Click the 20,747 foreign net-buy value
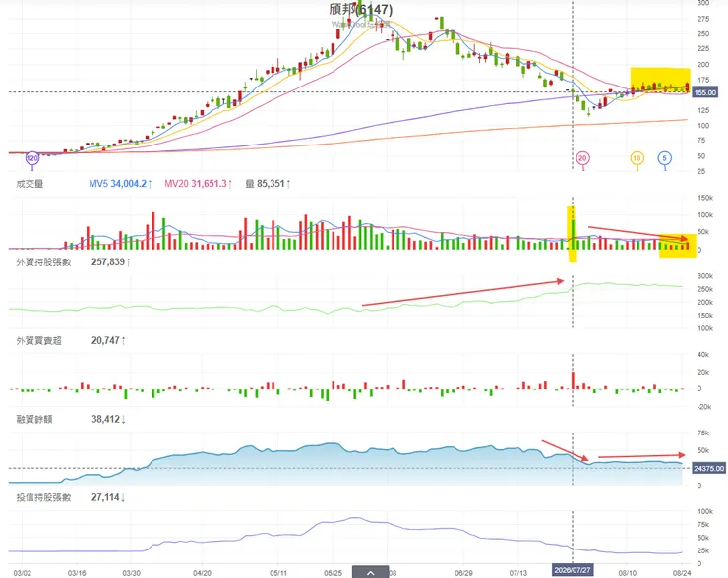 (108, 340)
